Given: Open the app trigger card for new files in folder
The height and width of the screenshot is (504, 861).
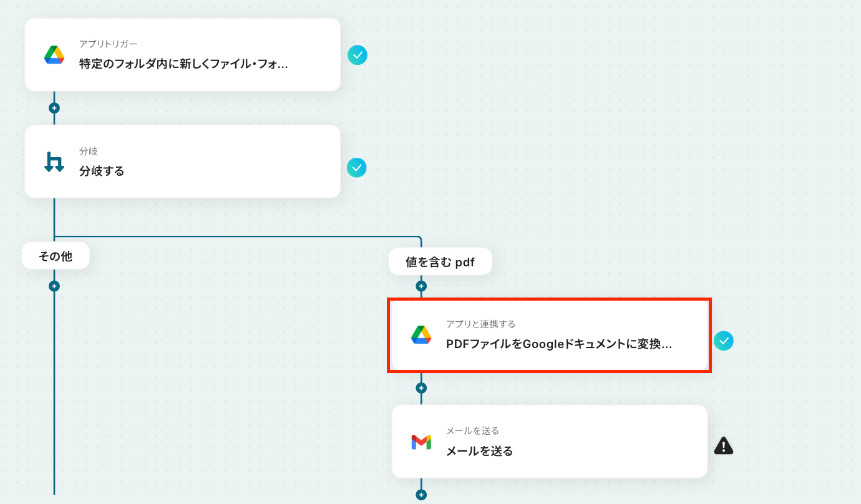Looking at the screenshot, I should (183, 55).
